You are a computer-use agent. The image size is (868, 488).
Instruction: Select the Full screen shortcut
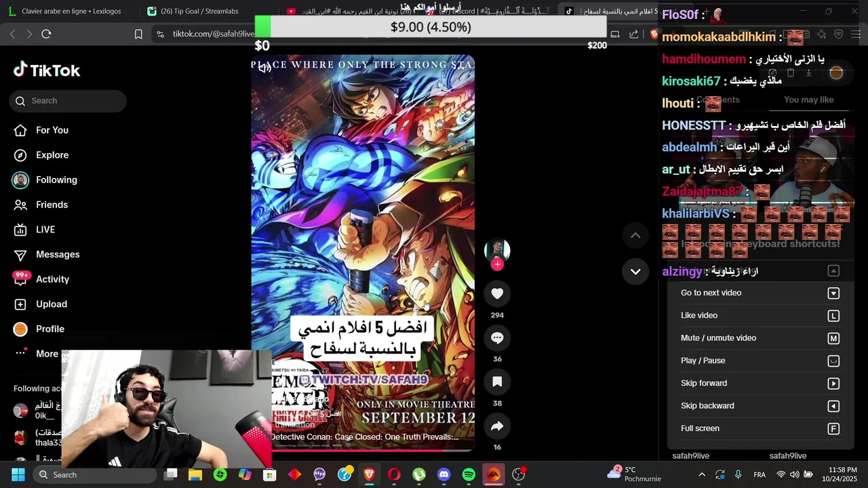760,428
